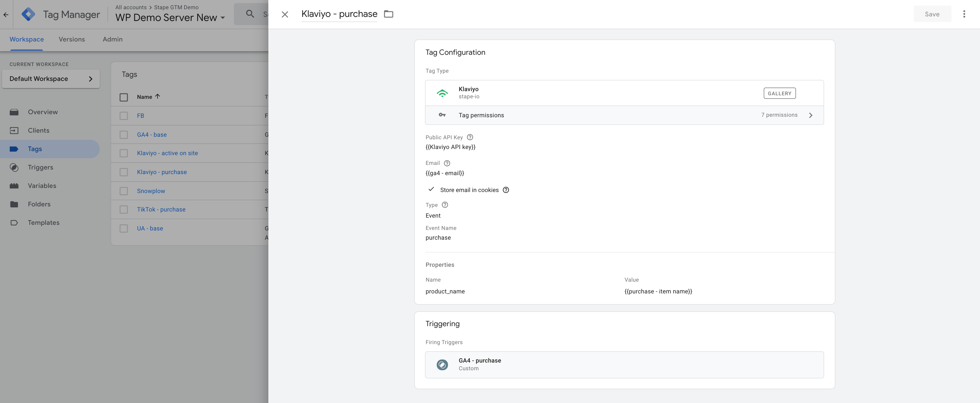Open the three-dot more actions menu

964,14
